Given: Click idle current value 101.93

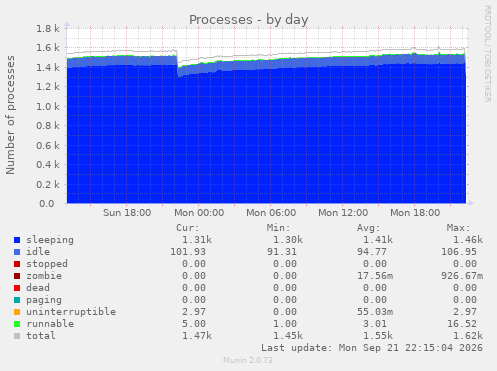Looking at the screenshot, I should pos(188,252).
